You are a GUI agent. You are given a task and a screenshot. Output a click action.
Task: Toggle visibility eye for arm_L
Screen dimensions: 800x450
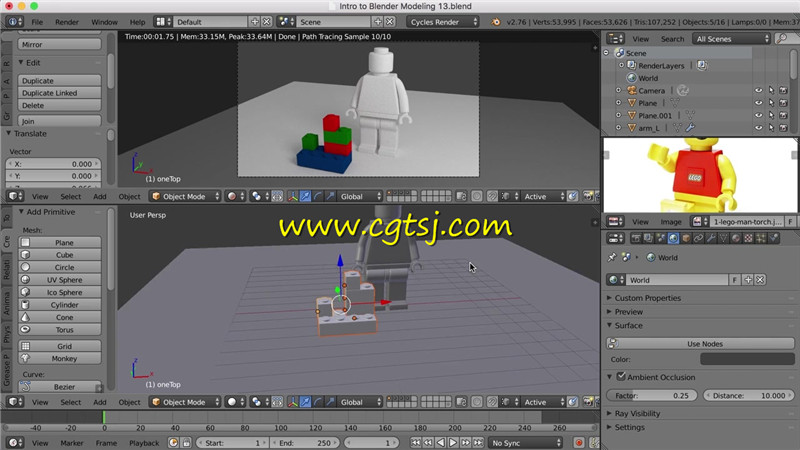click(759, 128)
